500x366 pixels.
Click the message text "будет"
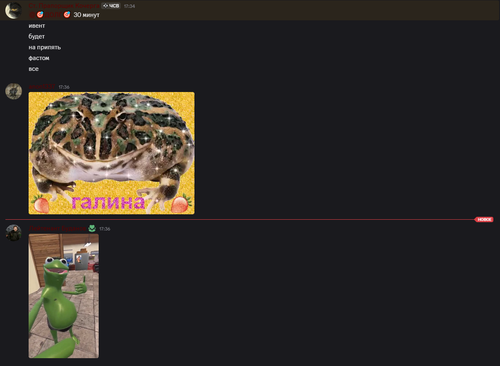(37, 36)
